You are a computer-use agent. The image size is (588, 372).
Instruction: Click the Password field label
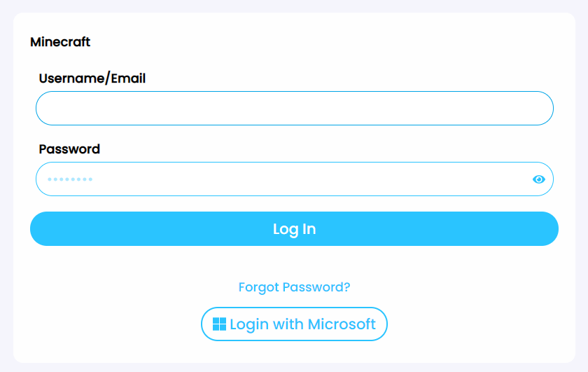pyautogui.click(x=69, y=149)
